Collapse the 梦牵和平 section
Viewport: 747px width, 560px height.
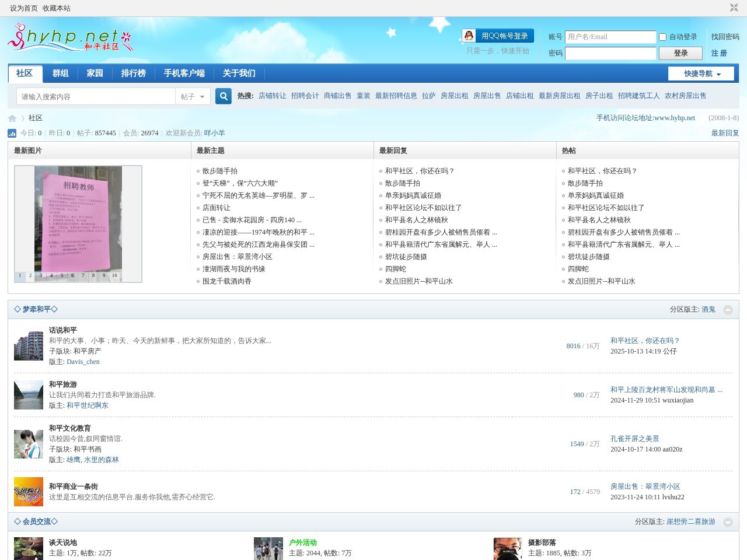pyautogui.click(x=728, y=310)
